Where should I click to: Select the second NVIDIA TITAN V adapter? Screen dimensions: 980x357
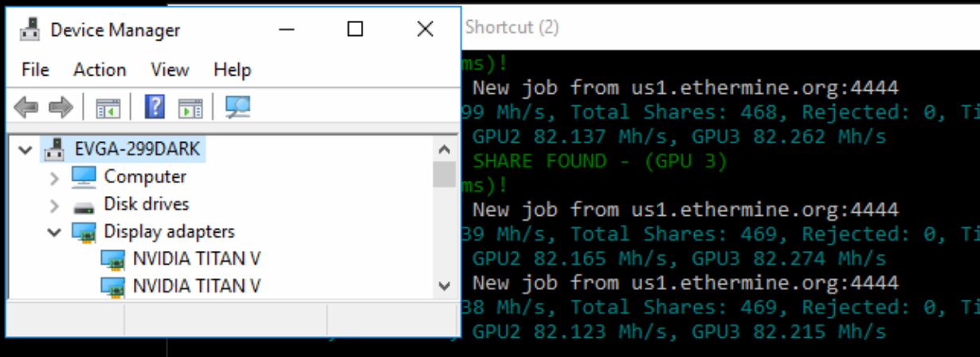197,285
